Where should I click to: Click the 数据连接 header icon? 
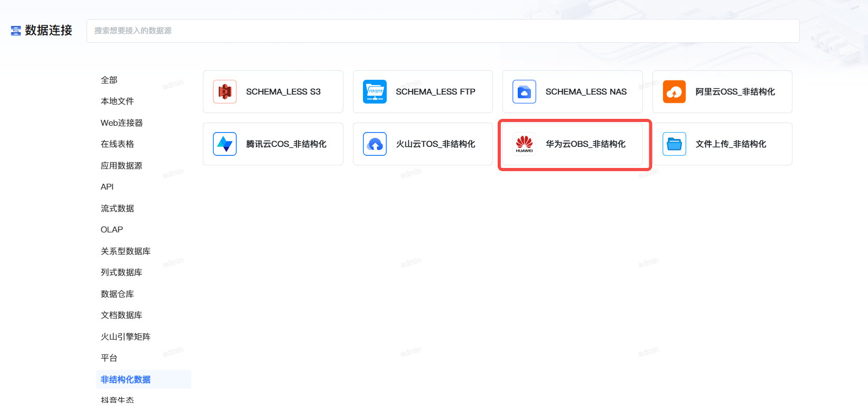pyautogui.click(x=16, y=31)
